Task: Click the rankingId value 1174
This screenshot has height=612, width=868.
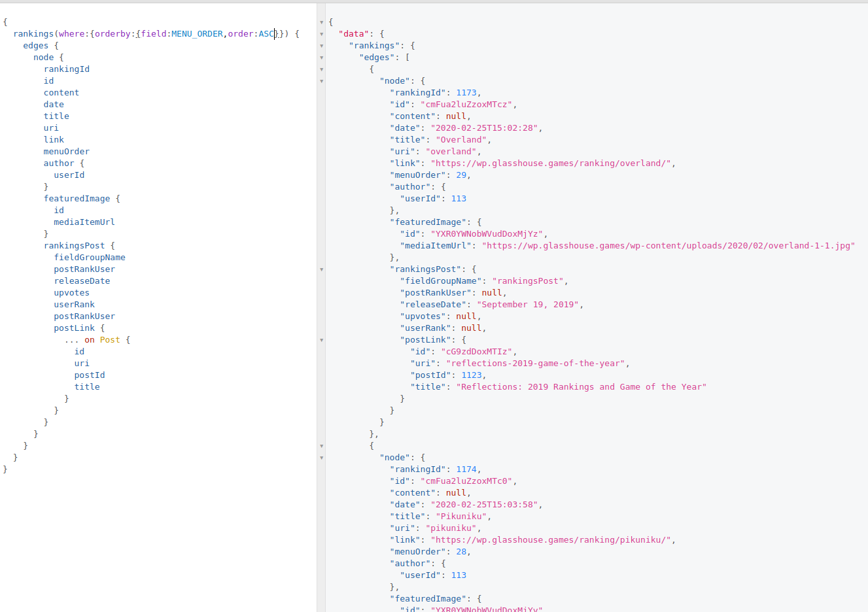Action: 466,469
